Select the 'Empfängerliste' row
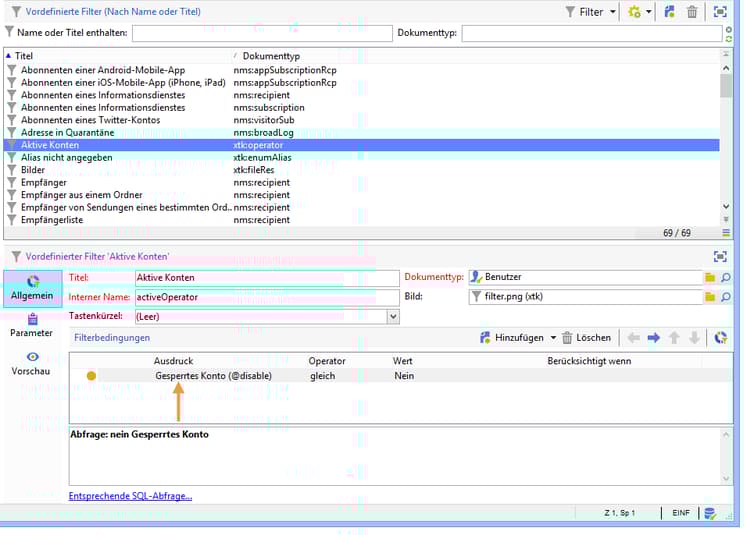This screenshot has height=535, width=750. (x=361, y=220)
